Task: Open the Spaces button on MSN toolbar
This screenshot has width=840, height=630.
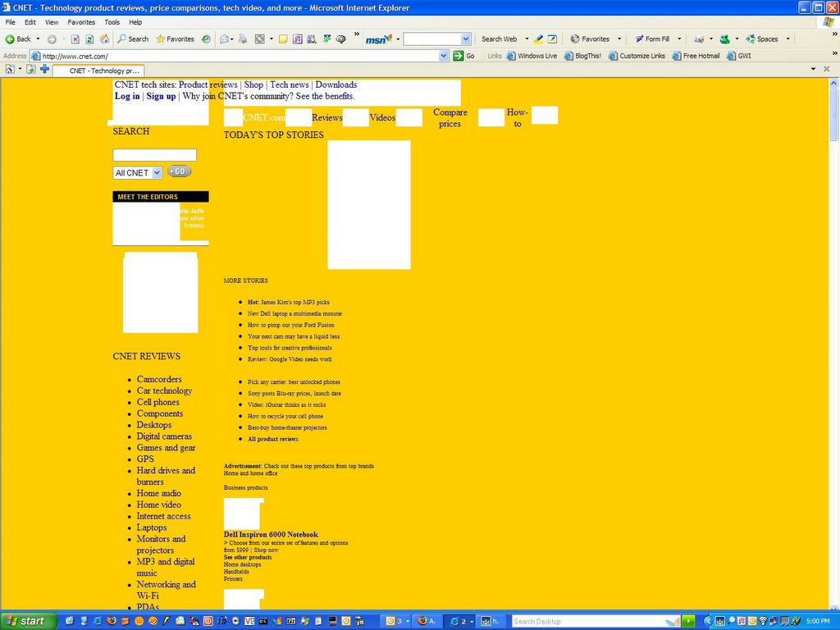Action: [x=762, y=39]
